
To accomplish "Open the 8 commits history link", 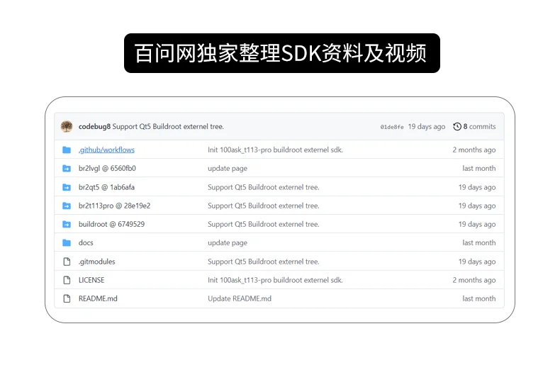I will coord(479,127).
